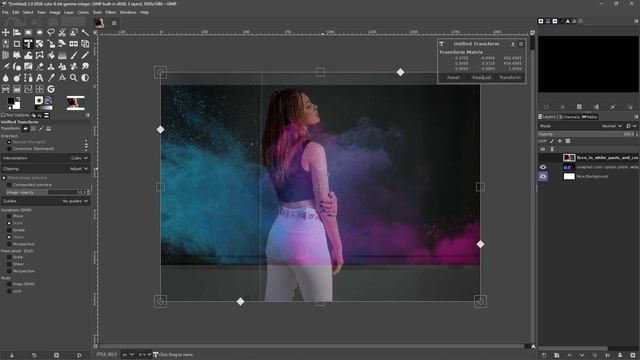640x360 pixels.
Task: Select the Zoom magnifier tool
Action: 73,78
